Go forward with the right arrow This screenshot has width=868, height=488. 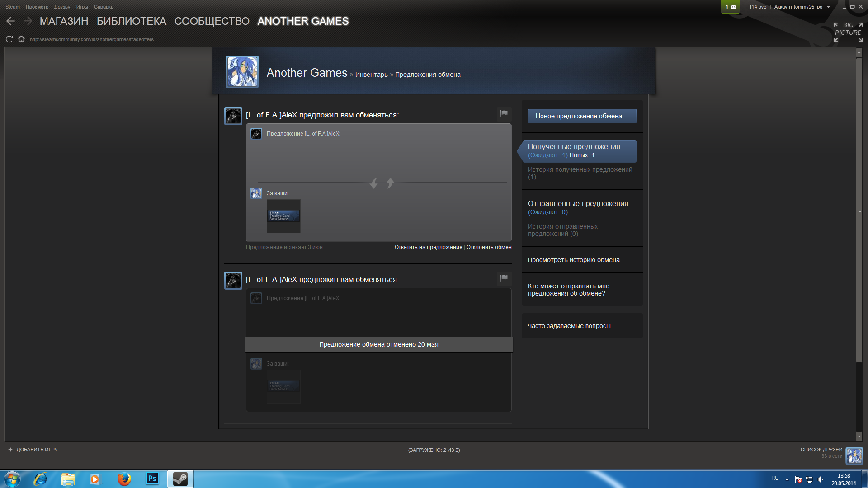(28, 21)
